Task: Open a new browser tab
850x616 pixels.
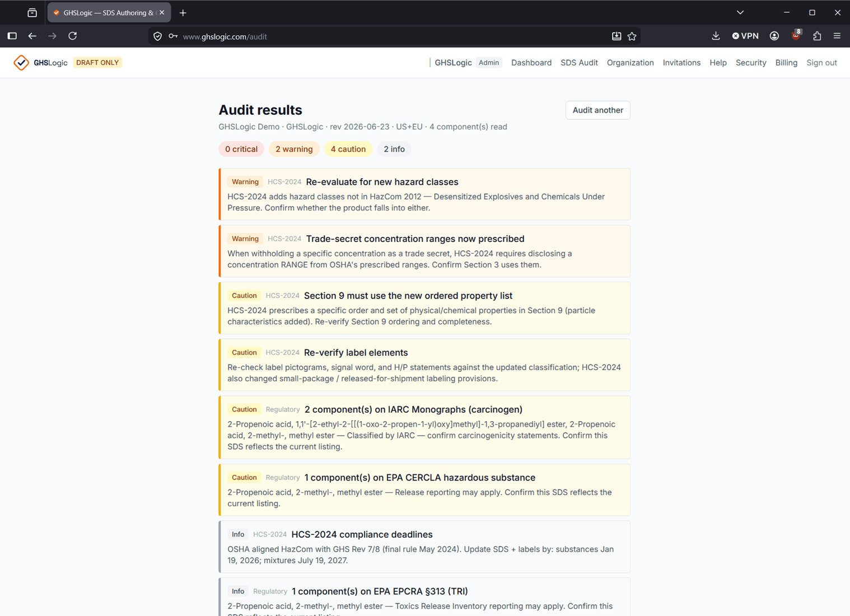Action: point(183,12)
